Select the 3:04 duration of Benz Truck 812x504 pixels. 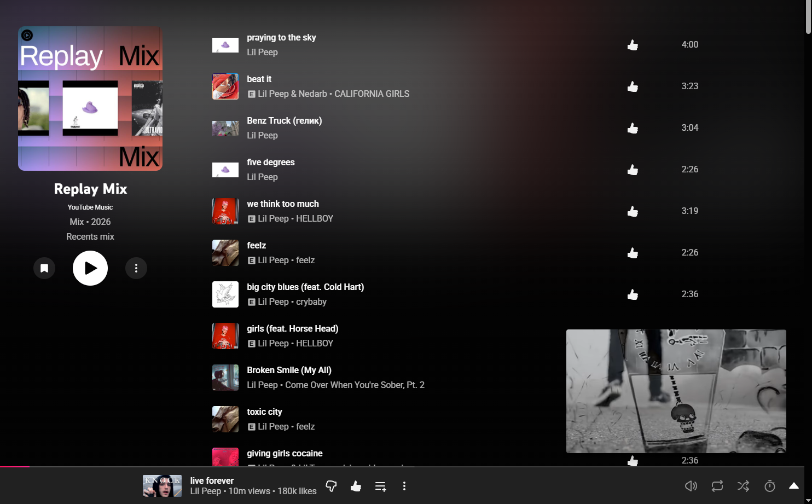coord(690,128)
